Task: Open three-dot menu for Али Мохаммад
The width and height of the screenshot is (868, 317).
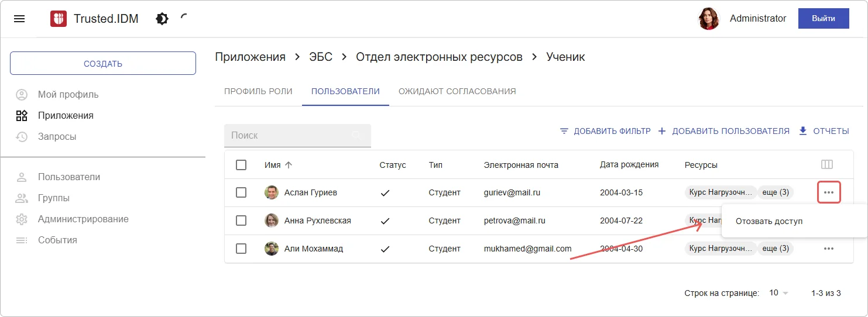Action: pyautogui.click(x=828, y=249)
